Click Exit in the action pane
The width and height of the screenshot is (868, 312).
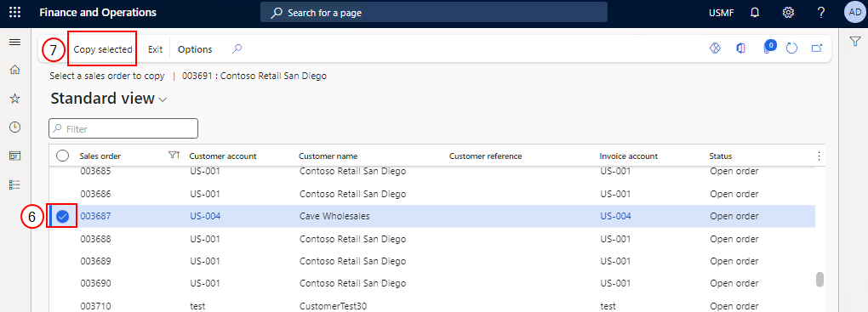click(x=155, y=49)
